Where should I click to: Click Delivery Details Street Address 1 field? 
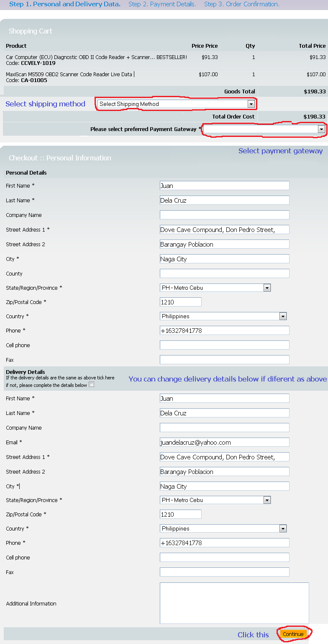[225, 457]
